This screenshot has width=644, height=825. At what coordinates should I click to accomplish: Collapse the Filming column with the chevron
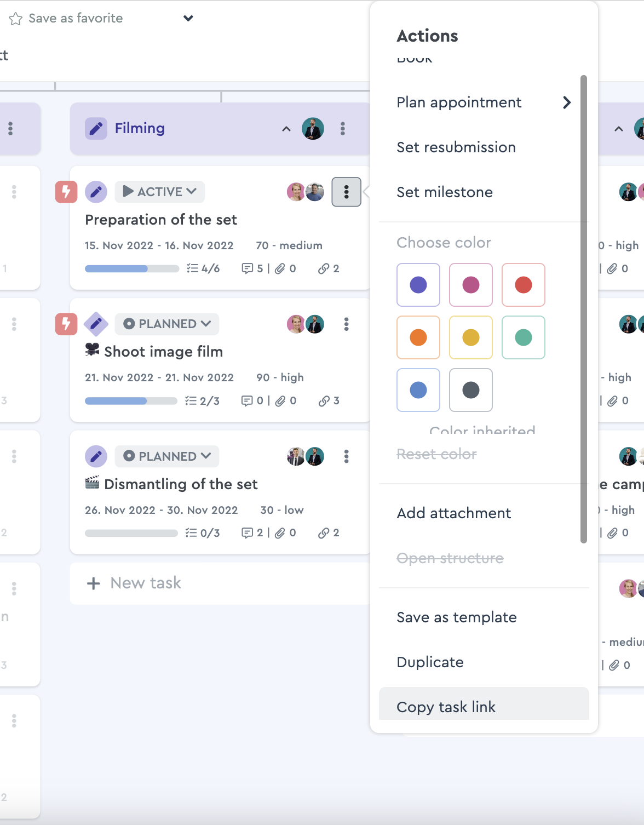(286, 129)
